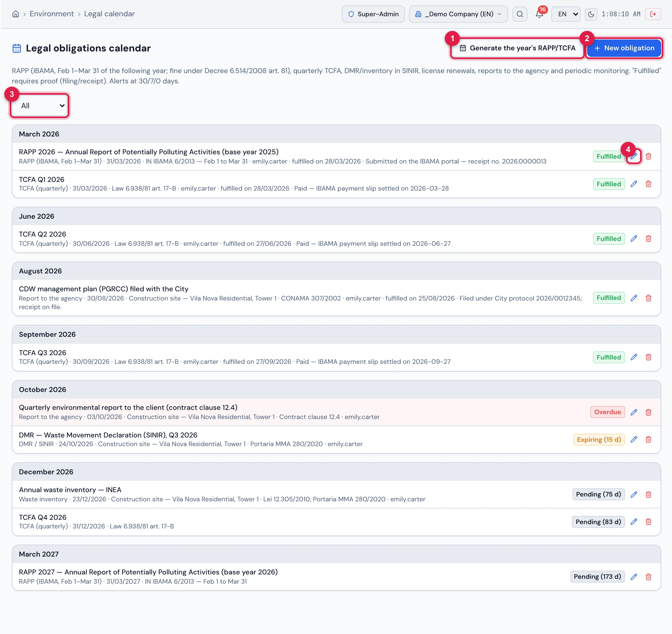The image size is (672, 634).
Task: Open the Legal calendar breadcrumb
Action: (x=109, y=14)
